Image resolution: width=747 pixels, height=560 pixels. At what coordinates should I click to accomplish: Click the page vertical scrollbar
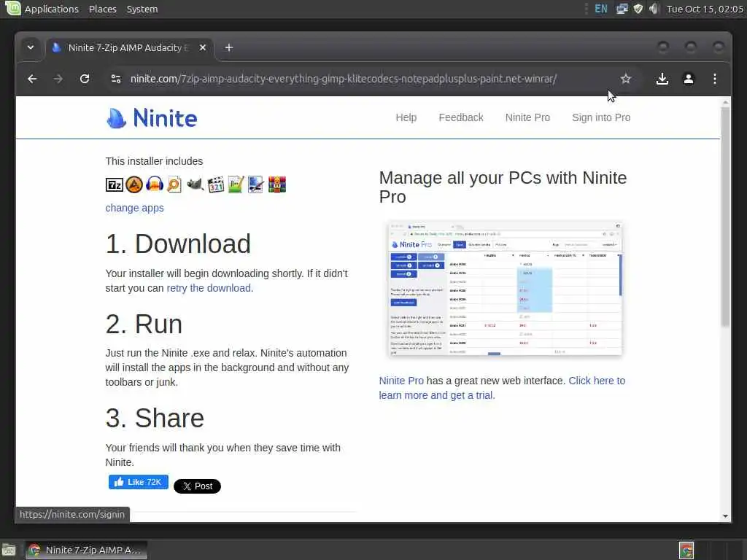[x=725, y=217]
